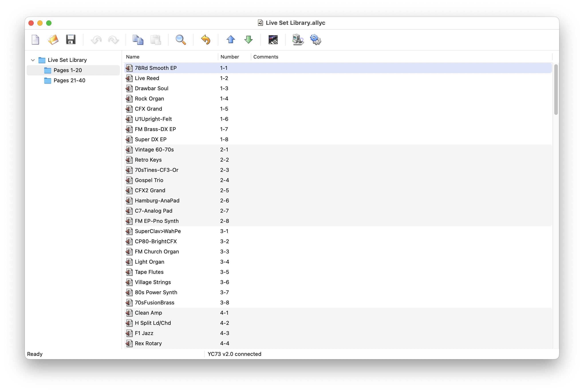584x392 pixels.
Task: Select the FM Church Organ entry
Action: coord(157,251)
